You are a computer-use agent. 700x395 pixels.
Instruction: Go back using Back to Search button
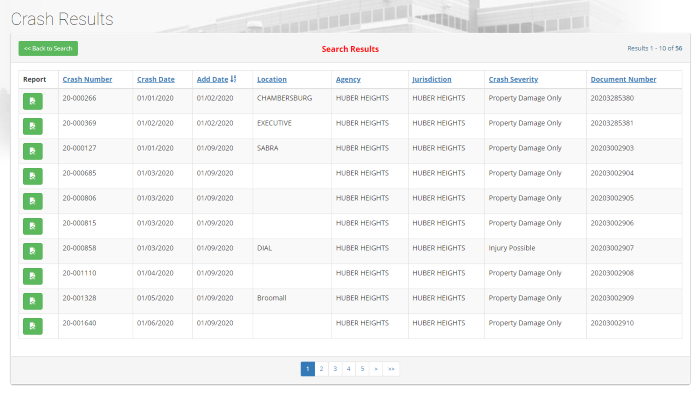[x=48, y=49]
